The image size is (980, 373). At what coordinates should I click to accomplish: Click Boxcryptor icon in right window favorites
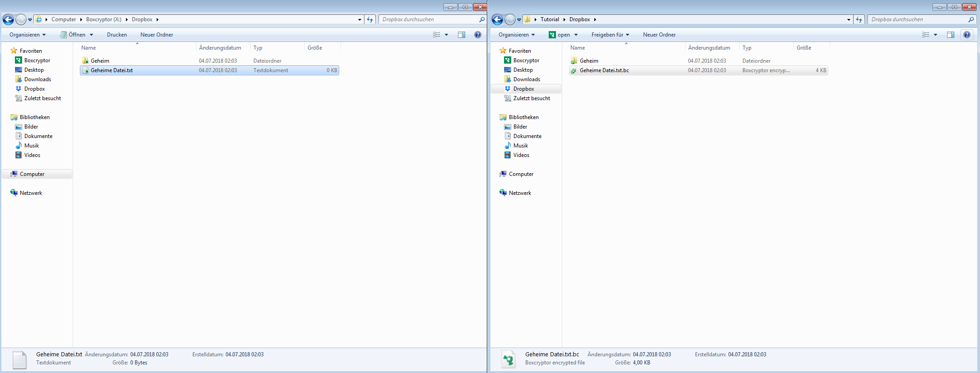click(x=508, y=60)
